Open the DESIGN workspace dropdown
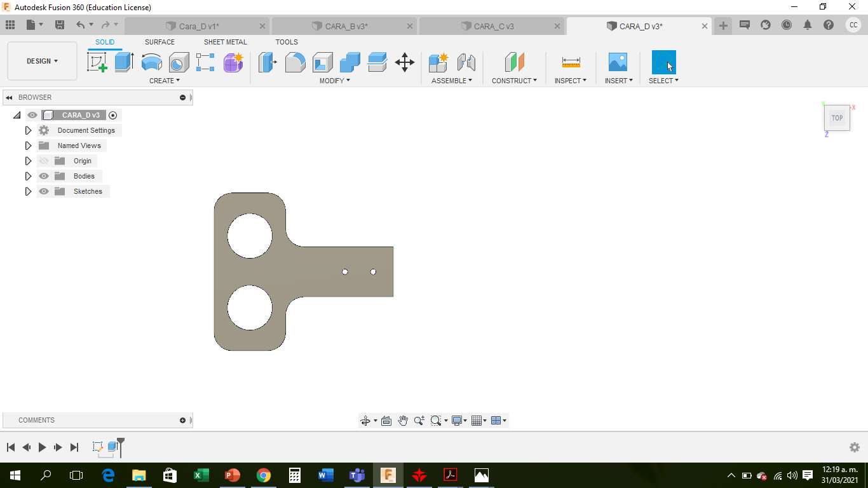 click(42, 61)
